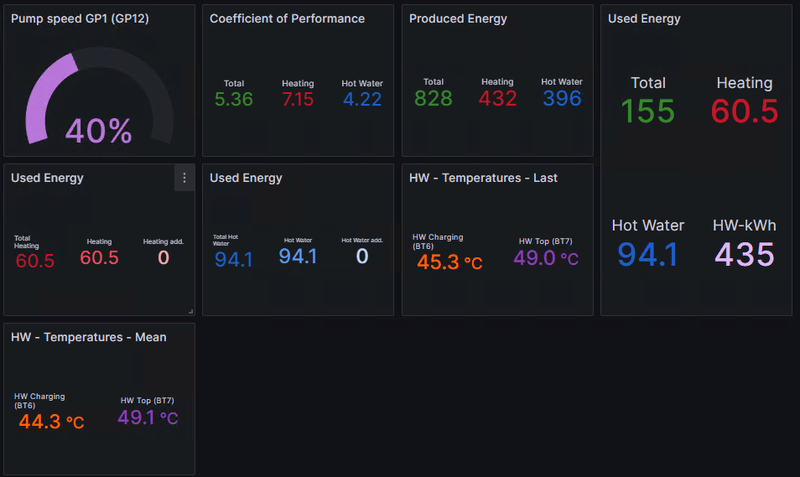The width and height of the screenshot is (800, 477).
Task: Click the Hot Water add. value 0
Action: point(362,257)
